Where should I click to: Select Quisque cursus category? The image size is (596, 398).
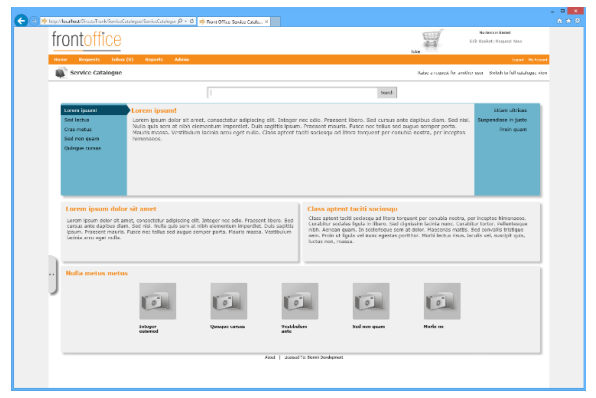[x=82, y=148]
